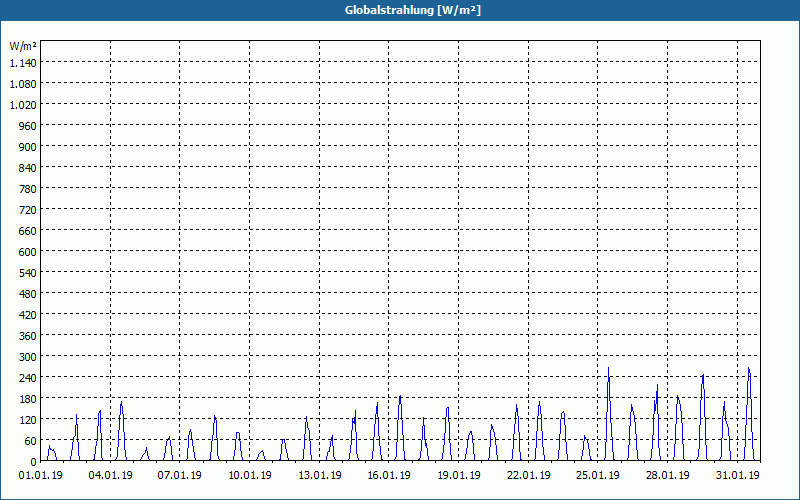The image size is (800, 500).
Task: Click the 240 y-axis label
Action: (28, 378)
